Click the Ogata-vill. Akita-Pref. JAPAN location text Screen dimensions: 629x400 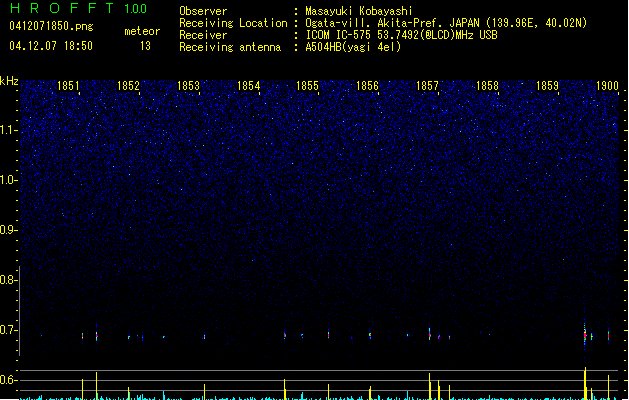[446, 23]
